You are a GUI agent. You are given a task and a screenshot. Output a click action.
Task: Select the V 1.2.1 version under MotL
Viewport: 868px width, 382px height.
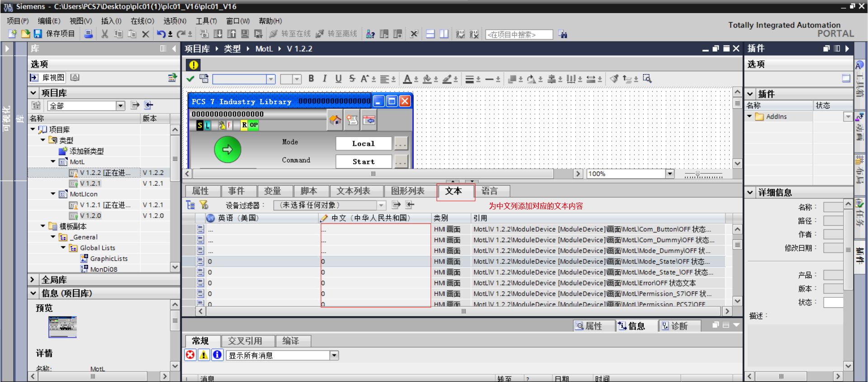[x=90, y=183]
